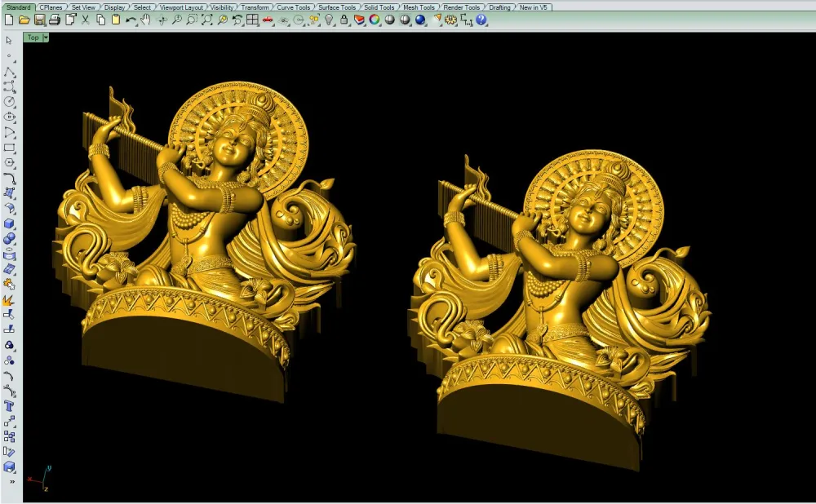Screen dimensions: 816x504
Task: Select the Pan hand tool
Action: [x=146, y=20]
